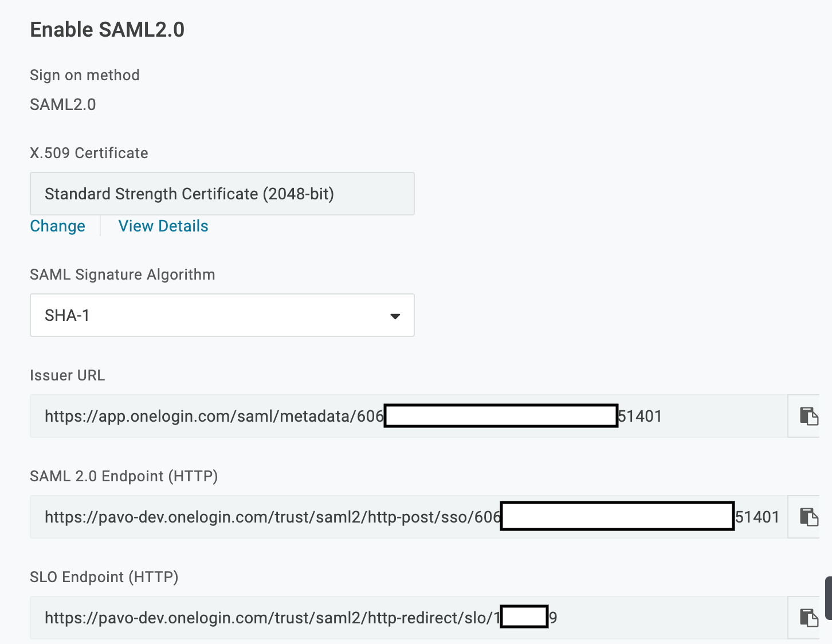This screenshot has height=644, width=832.
Task: Click the Enable SAML2.0 heading
Action: pyautogui.click(x=107, y=30)
